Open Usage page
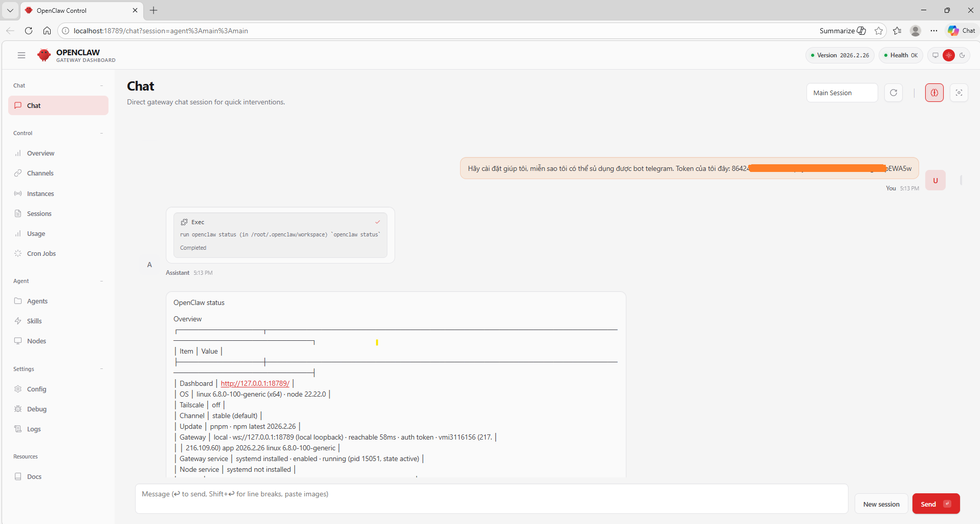The image size is (980, 524). [58, 233]
